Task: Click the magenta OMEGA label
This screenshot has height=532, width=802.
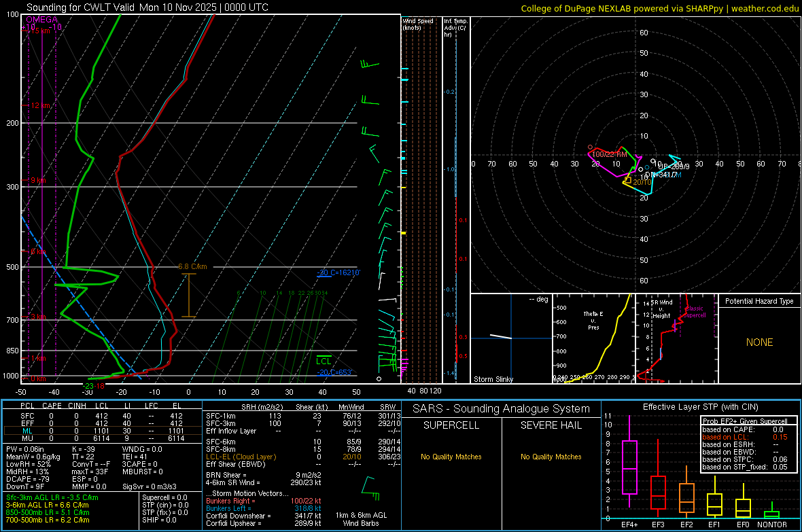Action: pyautogui.click(x=42, y=20)
